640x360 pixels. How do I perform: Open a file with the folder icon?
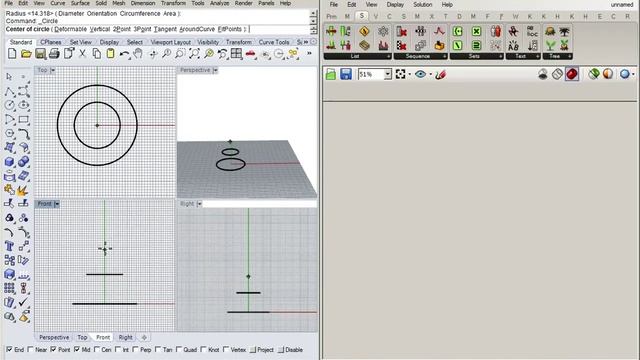[26, 53]
